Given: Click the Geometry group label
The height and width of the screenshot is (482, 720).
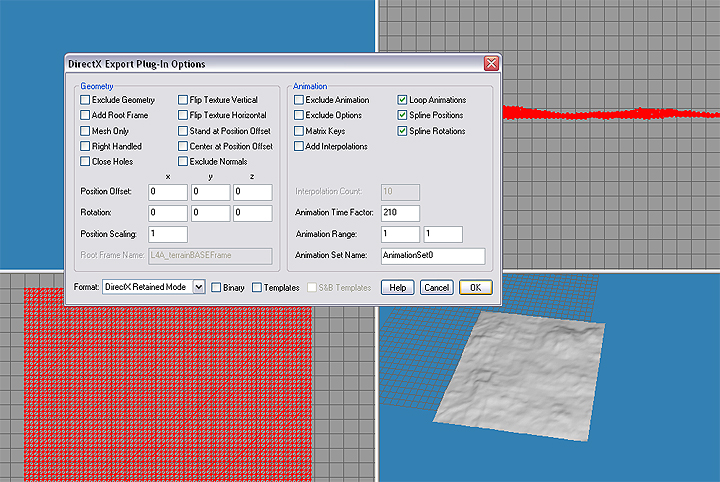Looking at the screenshot, I should [x=96, y=86].
